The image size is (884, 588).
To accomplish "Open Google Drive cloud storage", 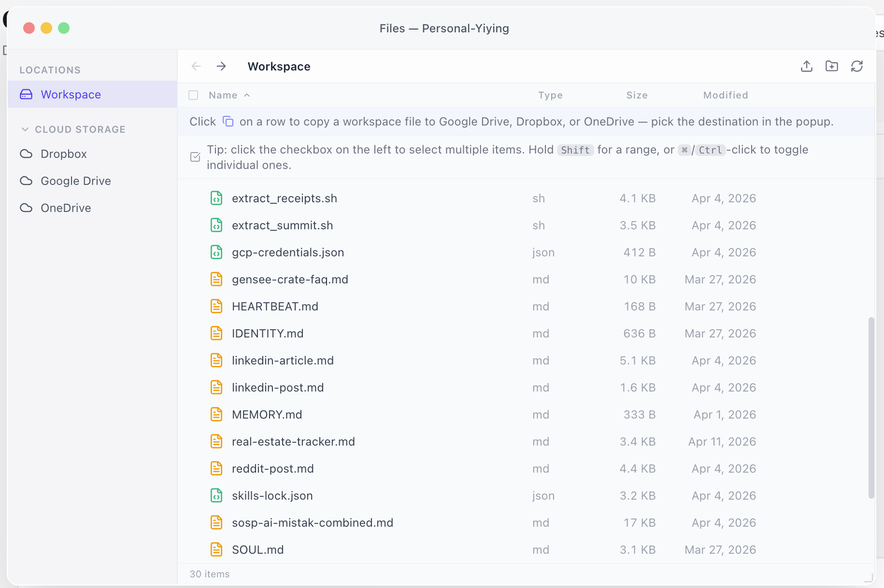I will 75,181.
